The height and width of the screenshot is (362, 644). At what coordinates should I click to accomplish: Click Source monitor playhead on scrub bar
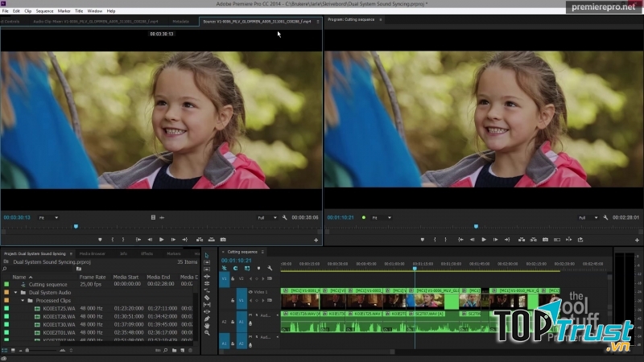[x=76, y=227]
